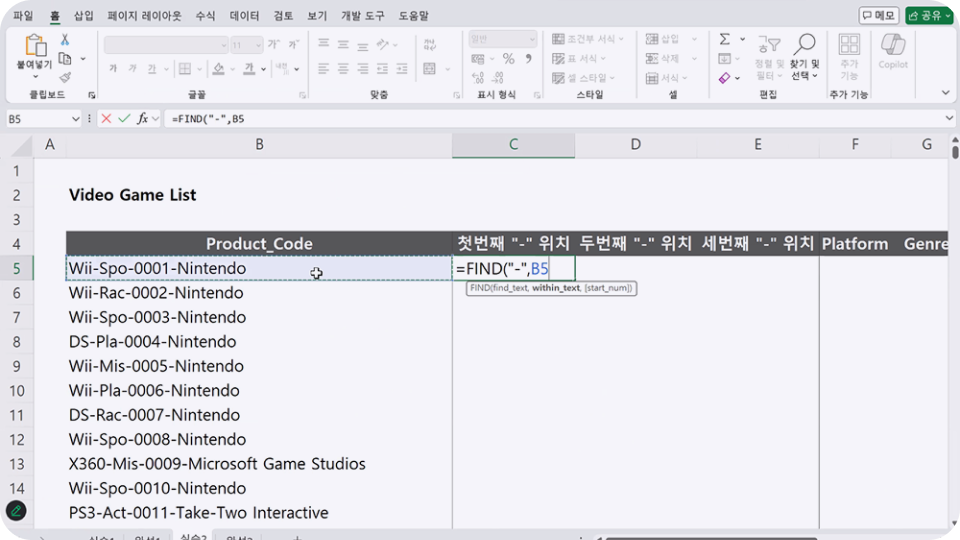Image resolution: width=960 pixels, height=540 pixels.
Task: Switch to the 페이지 레이아웃 tab
Action: point(144,16)
